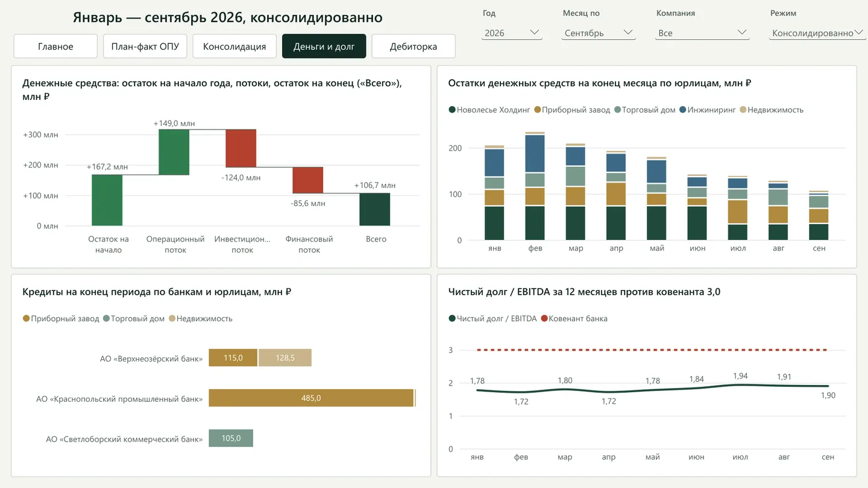The width and height of the screenshot is (868, 488).
Task: Go to the Консолидация tab
Action: [234, 46]
